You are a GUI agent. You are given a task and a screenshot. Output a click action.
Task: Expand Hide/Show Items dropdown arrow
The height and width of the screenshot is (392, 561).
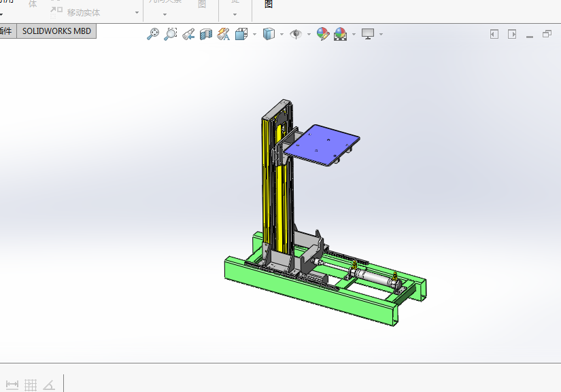coord(309,34)
